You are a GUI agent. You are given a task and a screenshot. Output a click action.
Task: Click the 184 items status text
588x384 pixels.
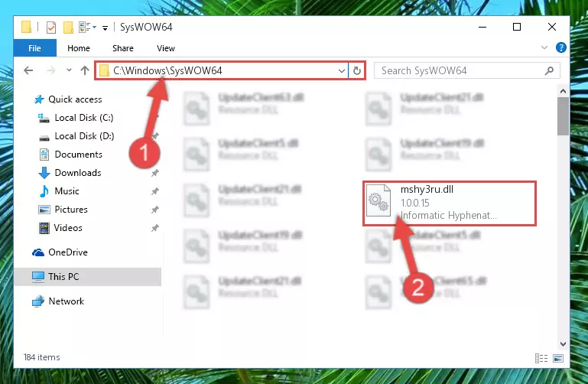pyautogui.click(x=41, y=357)
